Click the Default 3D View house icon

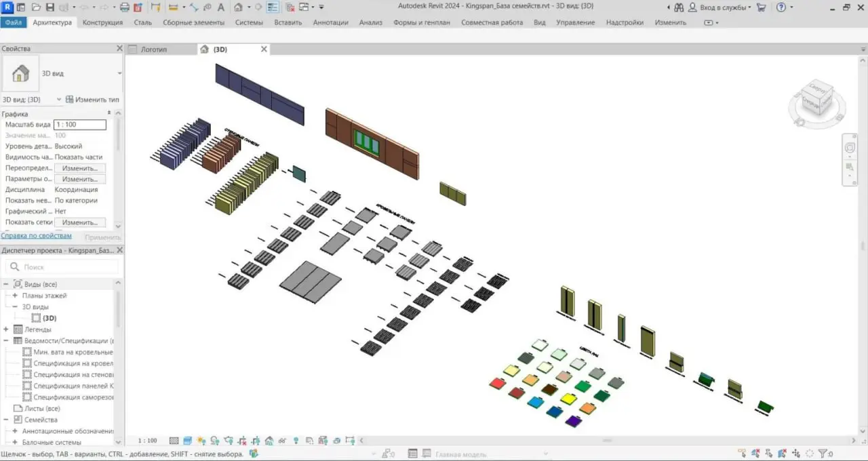[238, 7]
